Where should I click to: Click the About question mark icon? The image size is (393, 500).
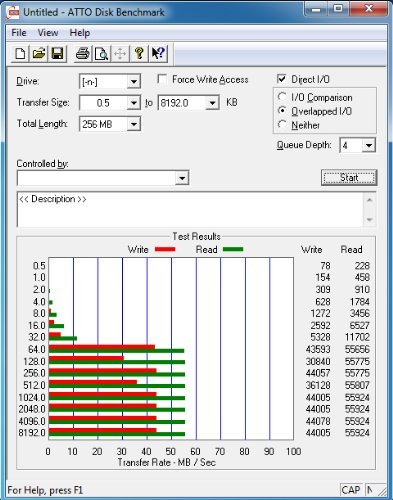tap(139, 53)
